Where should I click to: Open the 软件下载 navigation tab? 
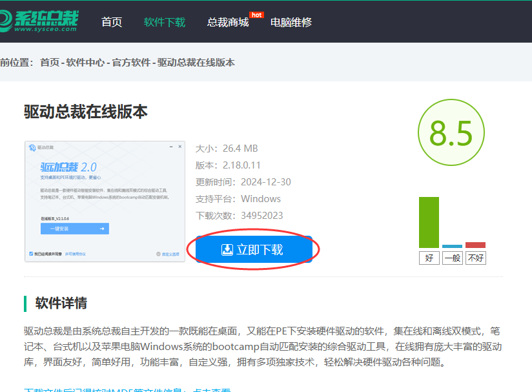coord(164,22)
